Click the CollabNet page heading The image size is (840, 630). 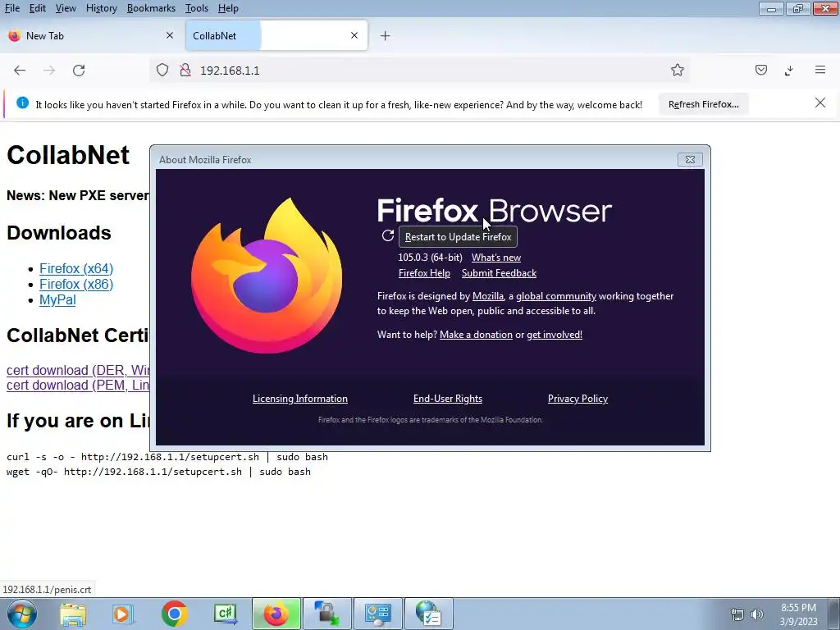(68, 155)
